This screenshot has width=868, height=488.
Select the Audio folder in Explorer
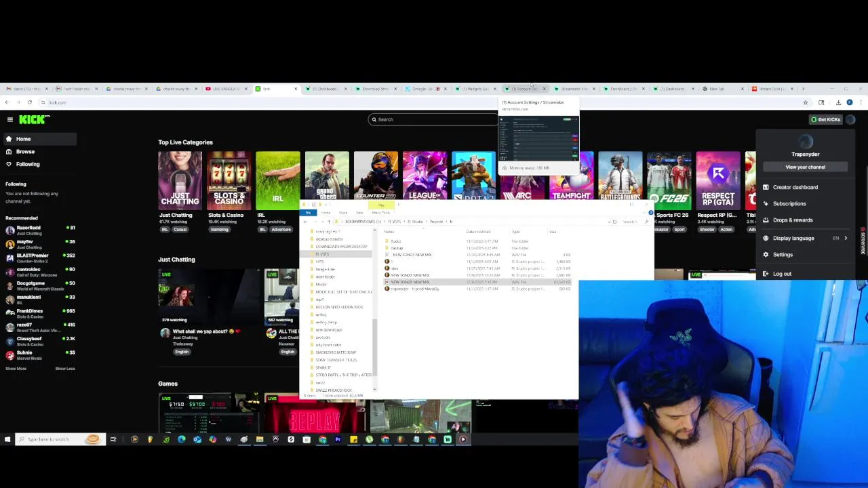coord(395,241)
